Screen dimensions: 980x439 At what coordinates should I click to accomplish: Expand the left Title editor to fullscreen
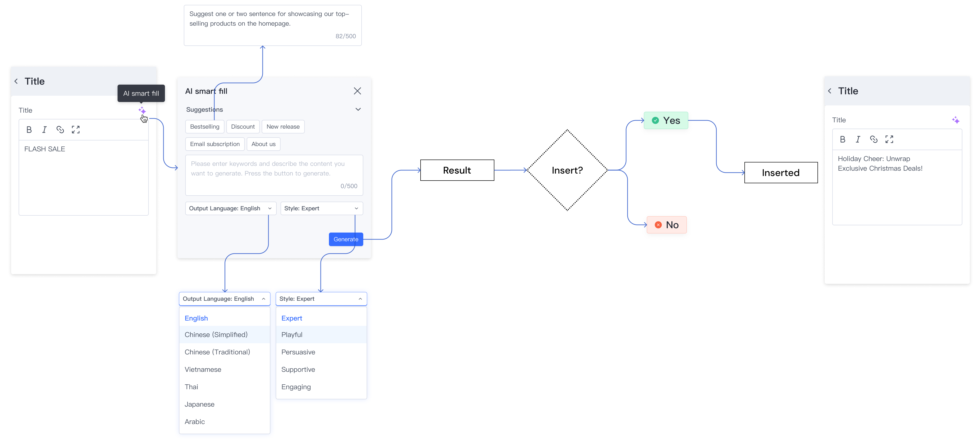pyautogui.click(x=76, y=130)
